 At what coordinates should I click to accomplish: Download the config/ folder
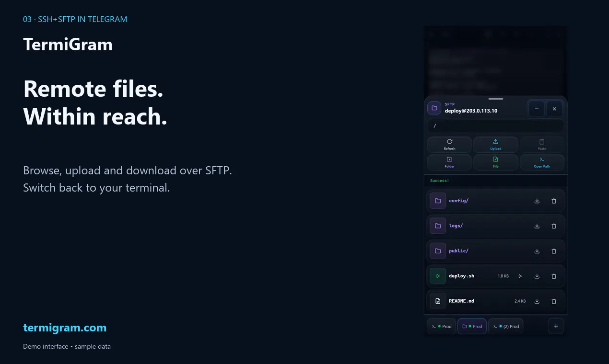(537, 201)
